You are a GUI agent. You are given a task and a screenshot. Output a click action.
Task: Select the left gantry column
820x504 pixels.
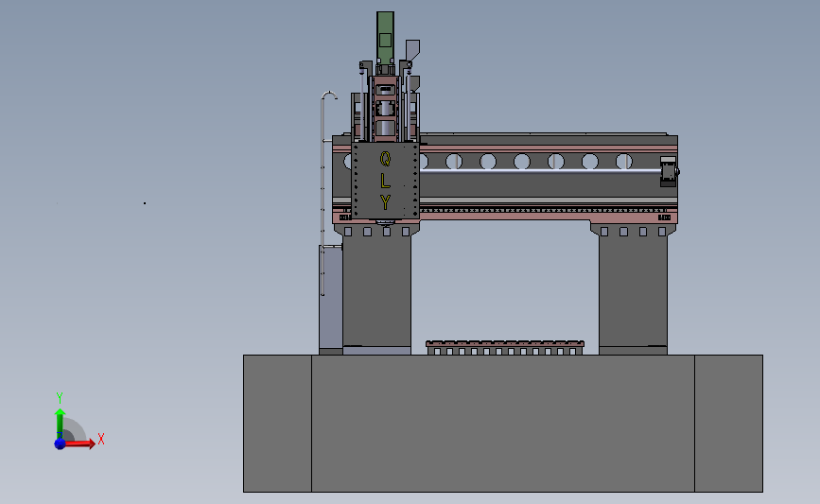click(376, 290)
